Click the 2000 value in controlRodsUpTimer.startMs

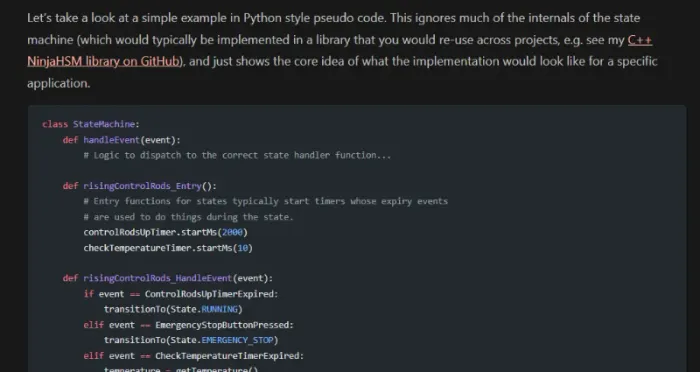coord(232,232)
